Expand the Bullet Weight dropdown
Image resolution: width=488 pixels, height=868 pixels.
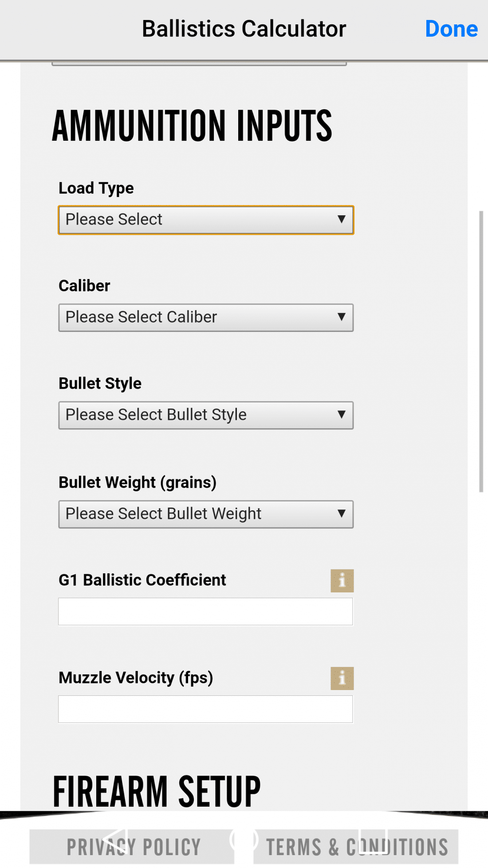click(x=206, y=514)
